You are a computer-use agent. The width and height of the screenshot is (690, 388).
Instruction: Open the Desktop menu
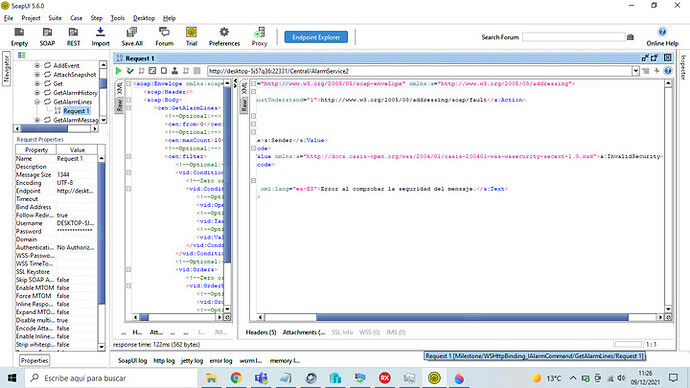click(144, 18)
